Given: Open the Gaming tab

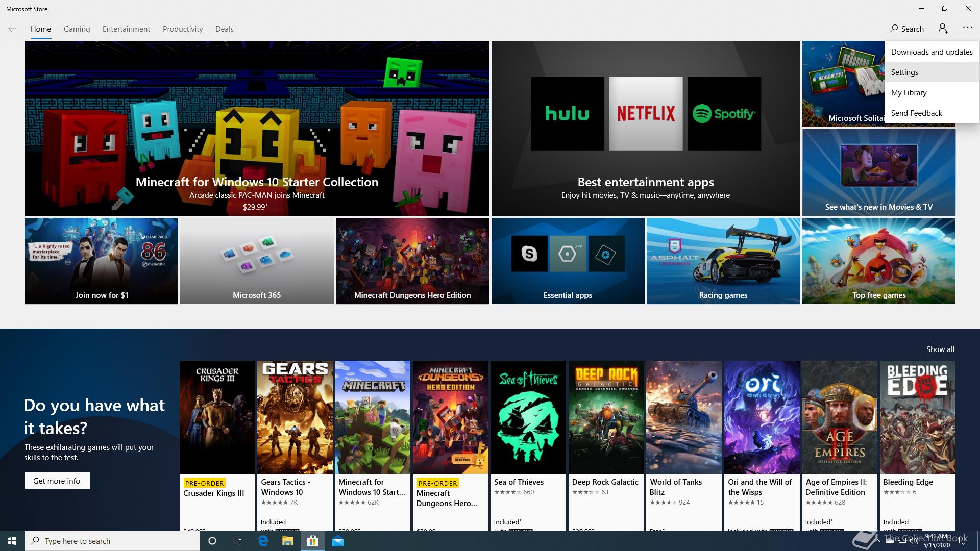Looking at the screenshot, I should [x=77, y=29].
